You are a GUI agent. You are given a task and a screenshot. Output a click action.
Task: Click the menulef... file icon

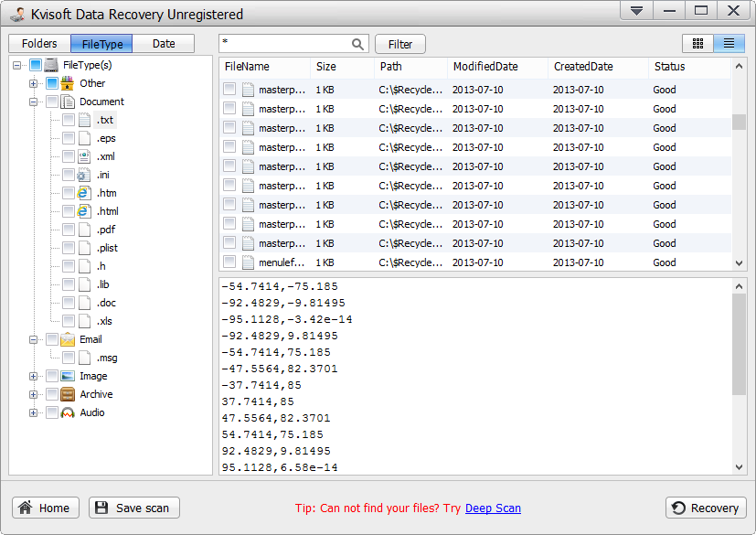(x=248, y=262)
